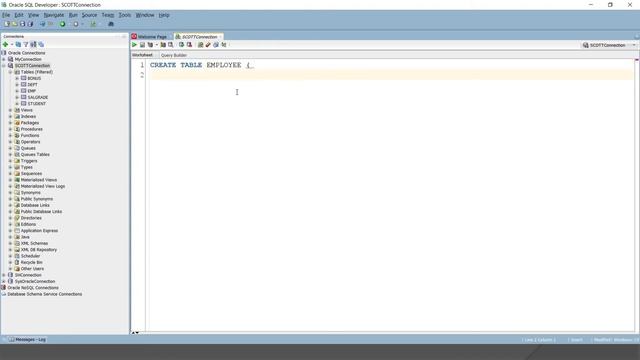Expand the Views node

tap(11, 110)
